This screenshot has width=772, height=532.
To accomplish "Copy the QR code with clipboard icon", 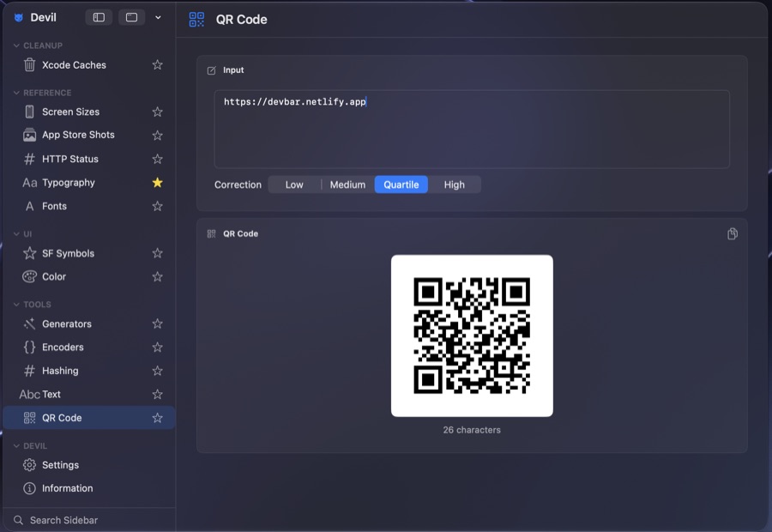I will (733, 234).
